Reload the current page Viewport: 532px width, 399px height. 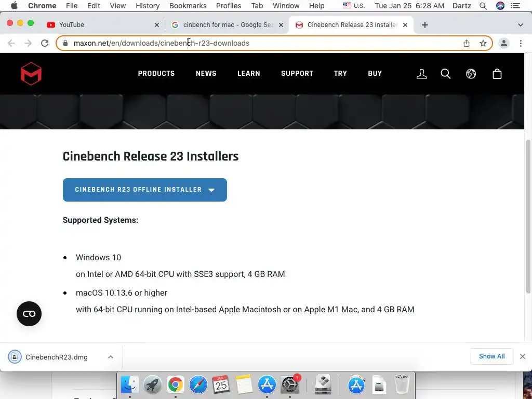[45, 43]
